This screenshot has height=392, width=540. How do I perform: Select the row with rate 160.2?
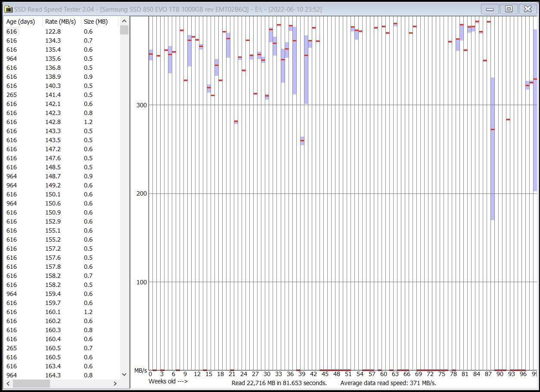point(61,321)
